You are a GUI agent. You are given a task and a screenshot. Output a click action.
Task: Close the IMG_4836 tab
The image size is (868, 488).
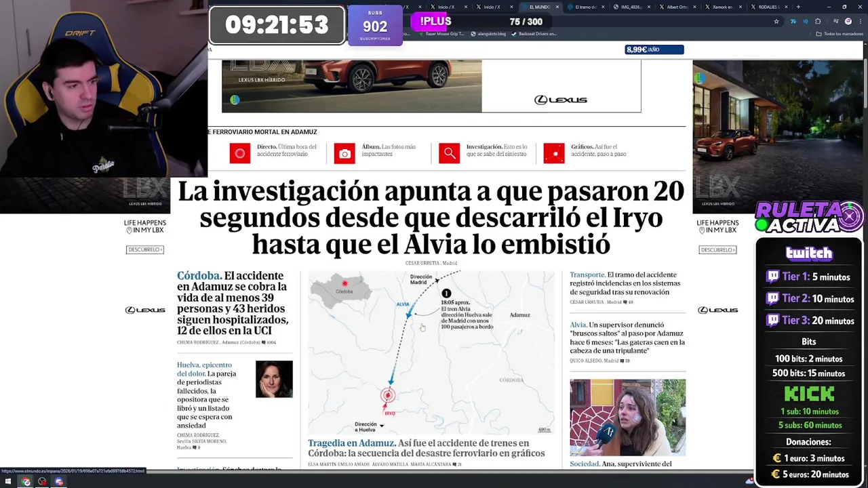coord(649,7)
